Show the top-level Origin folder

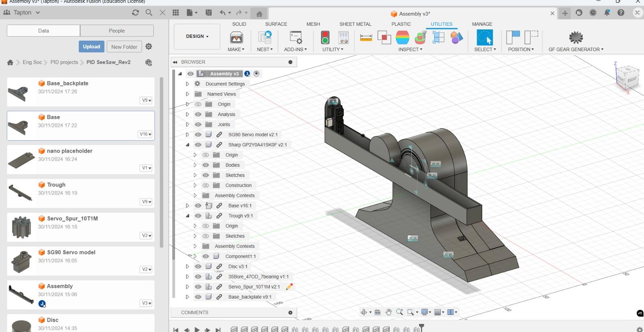click(198, 104)
